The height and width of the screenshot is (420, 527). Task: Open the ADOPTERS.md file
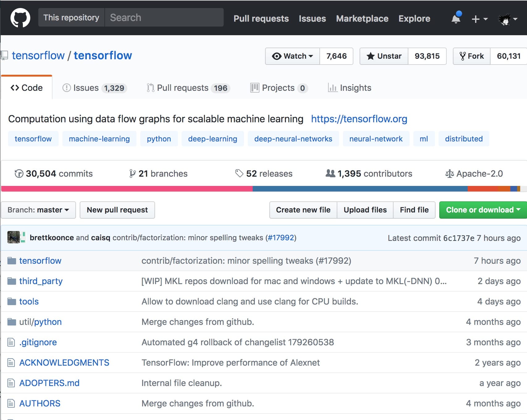point(49,383)
